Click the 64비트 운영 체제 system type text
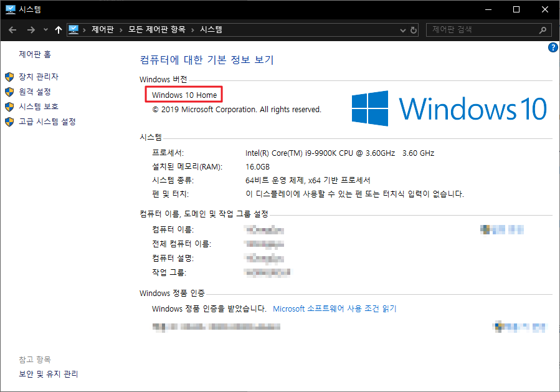The height and width of the screenshot is (392, 560). [308, 180]
